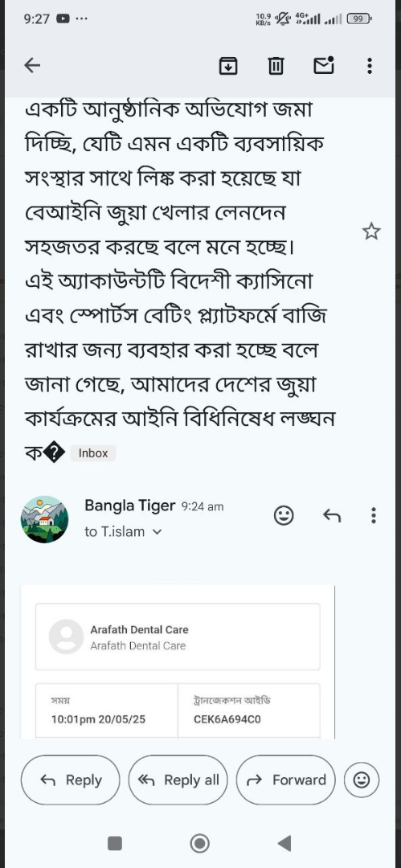Image resolution: width=401 pixels, height=868 pixels.
Task: Delete the email with trash icon
Action: click(276, 66)
